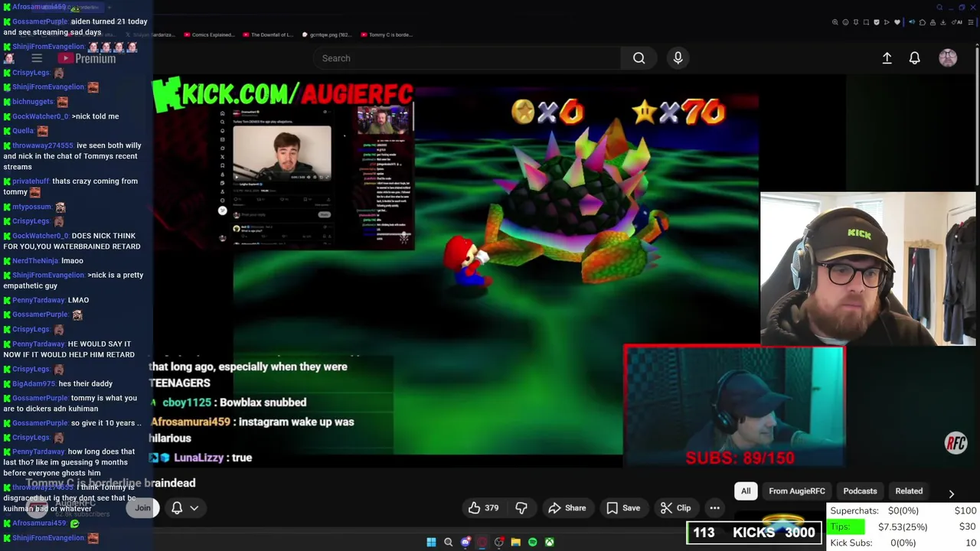Create a Clip of the video

pyautogui.click(x=675, y=508)
